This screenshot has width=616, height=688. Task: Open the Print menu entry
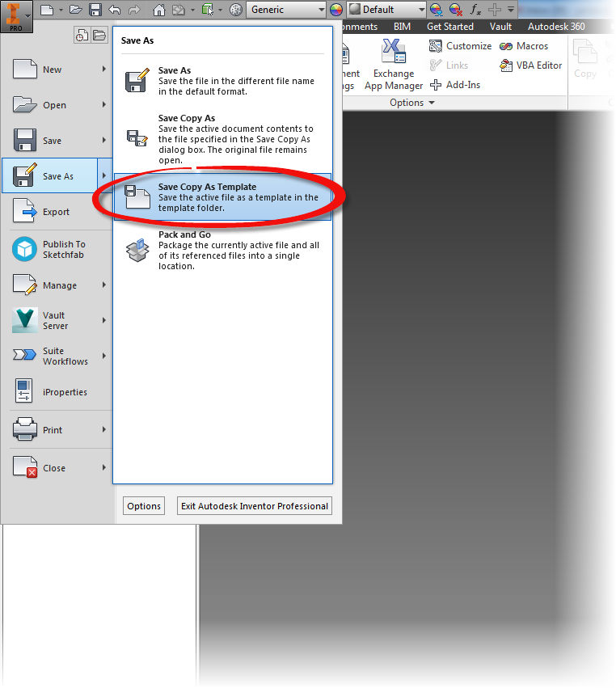coord(57,429)
